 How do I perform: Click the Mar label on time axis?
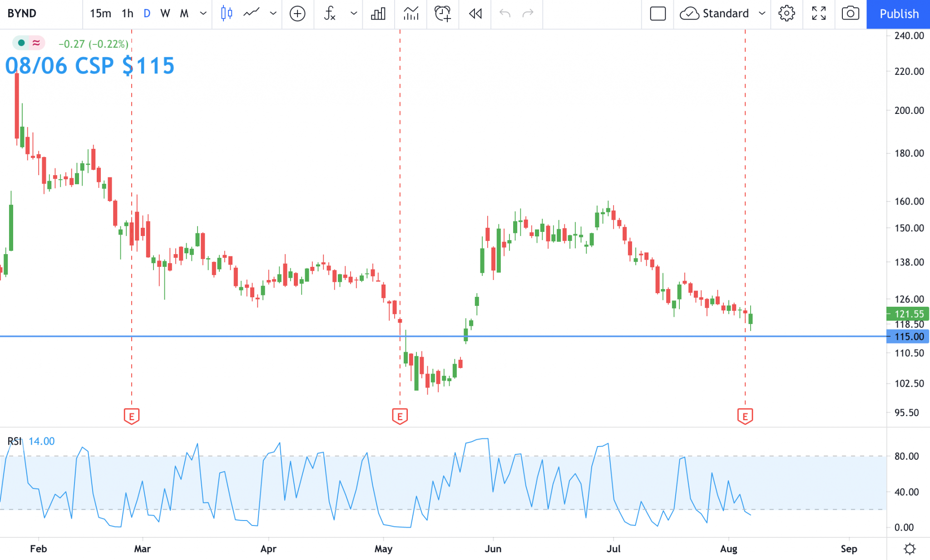click(x=142, y=549)
